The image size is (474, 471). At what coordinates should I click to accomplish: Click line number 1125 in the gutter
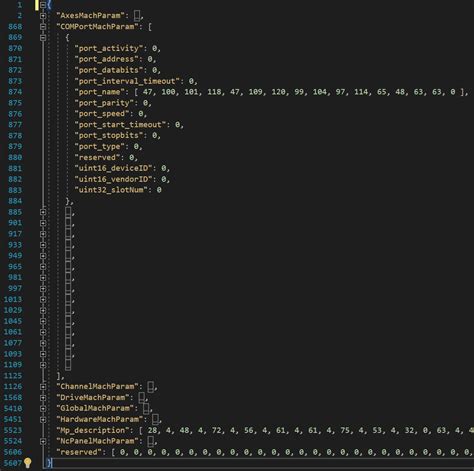[13, 376]
